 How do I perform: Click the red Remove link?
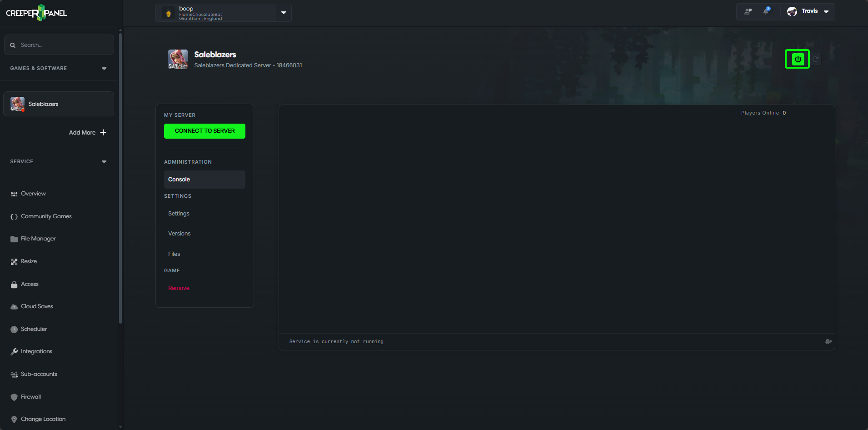179,288
